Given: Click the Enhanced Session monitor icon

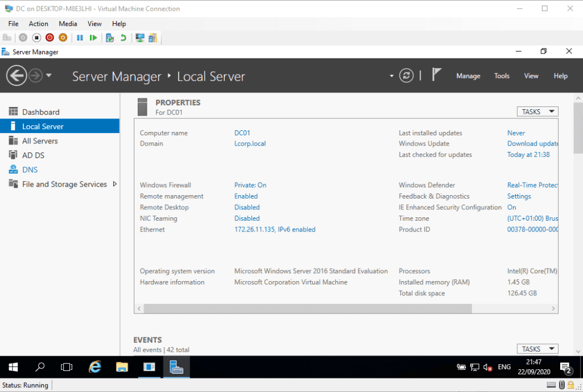Looking at the screenshot, I should click(x=140, y=38).
